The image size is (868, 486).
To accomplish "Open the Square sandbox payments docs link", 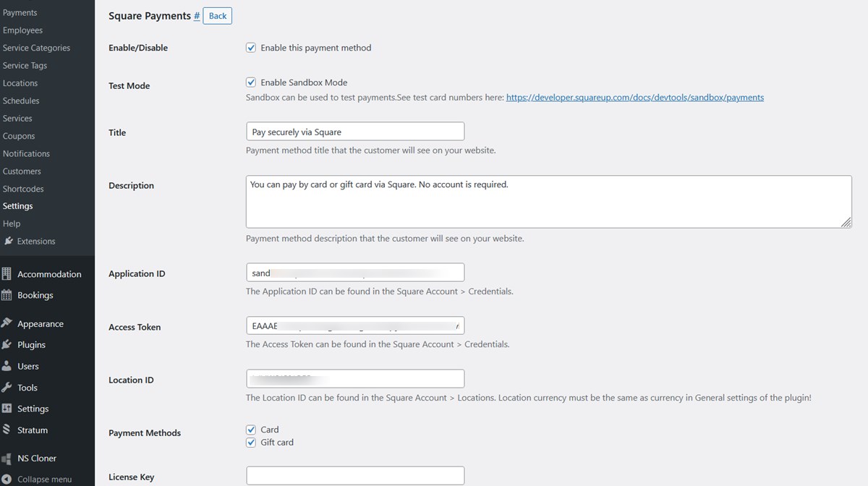I will point(635,97).
